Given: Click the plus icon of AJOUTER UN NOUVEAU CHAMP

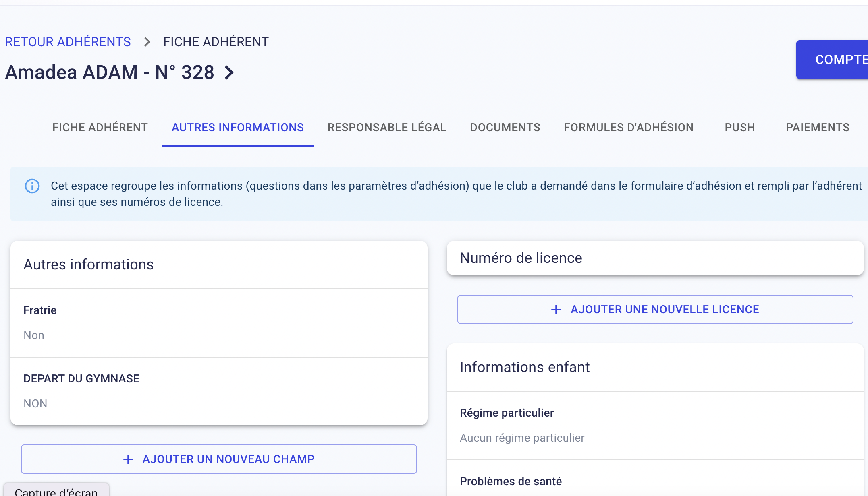Looking at the screenshot, I should pos(128,459).
